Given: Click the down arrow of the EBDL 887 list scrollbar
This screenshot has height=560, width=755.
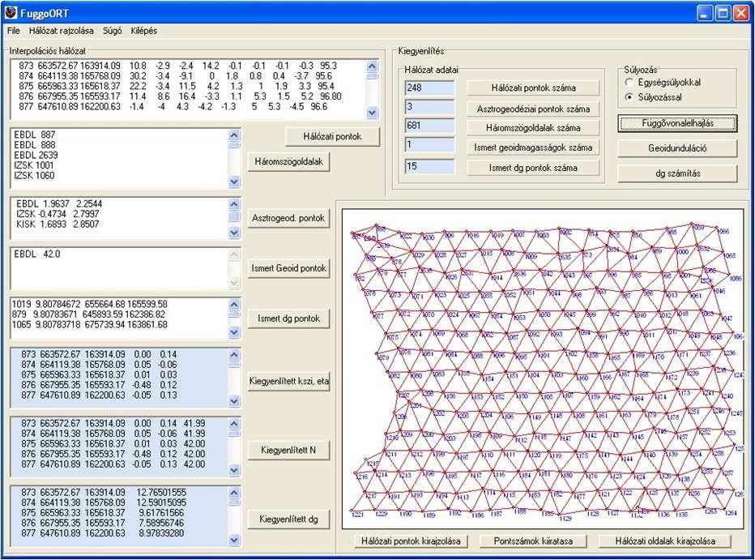Looking at the screenshot, I should [x=234, y=182].
